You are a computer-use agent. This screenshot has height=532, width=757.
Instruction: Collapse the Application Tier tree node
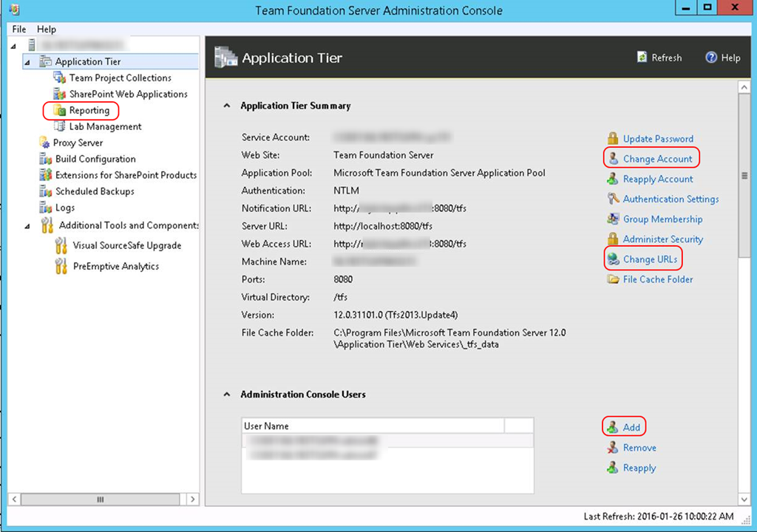coord(27,62)
